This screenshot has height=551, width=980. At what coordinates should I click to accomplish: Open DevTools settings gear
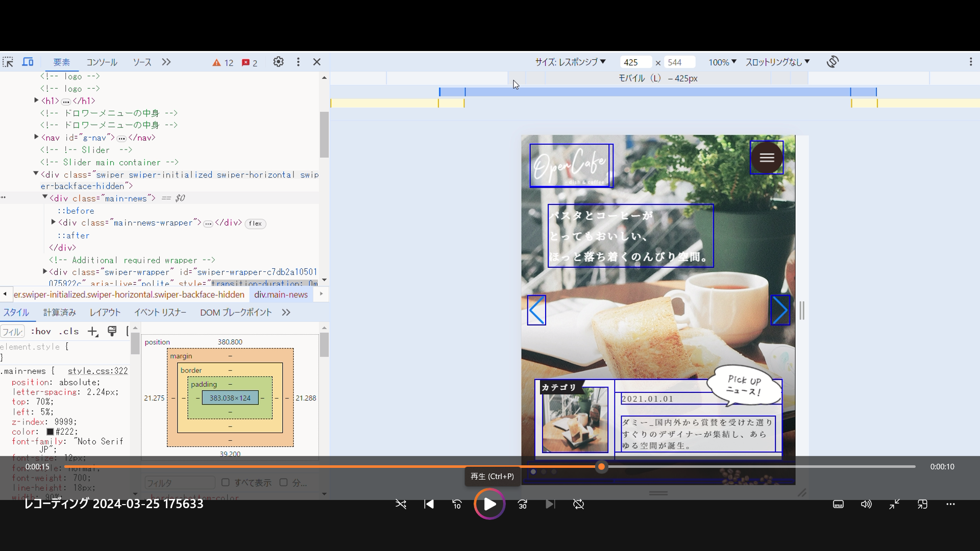point(278,62)
